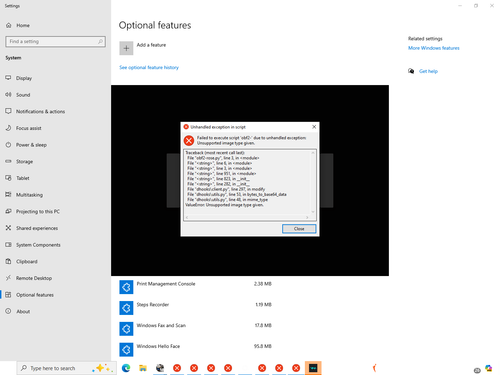Click the Optional features page heading
Image resolution: width=500 pixels, height=375 pixels.
(x=155, y=25)
